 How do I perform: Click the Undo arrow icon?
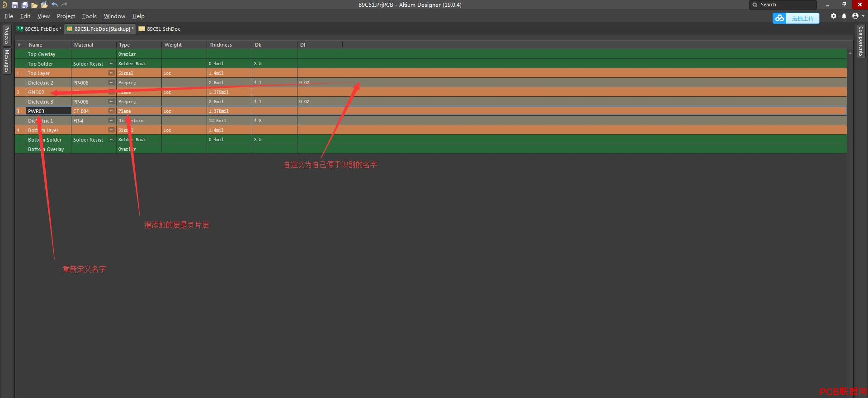tap(55, 5)
